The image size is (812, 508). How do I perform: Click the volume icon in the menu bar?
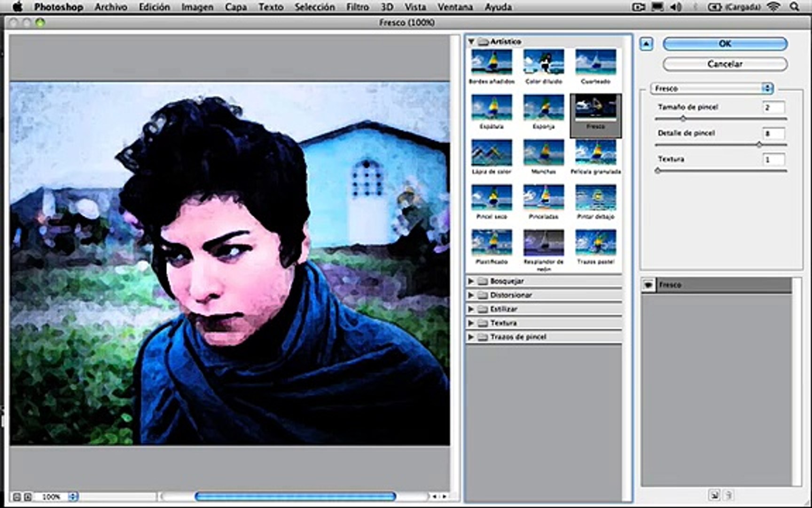coord(676,7)
